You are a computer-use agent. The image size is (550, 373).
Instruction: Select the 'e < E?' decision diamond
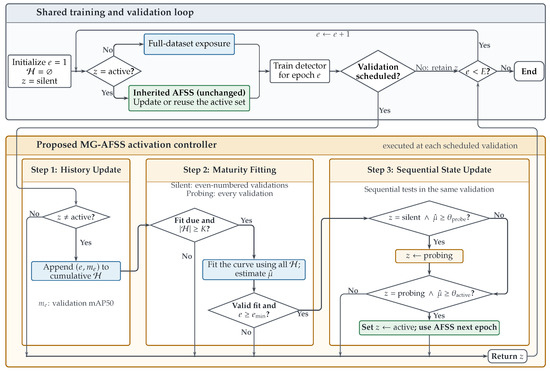tap(478, 71)
